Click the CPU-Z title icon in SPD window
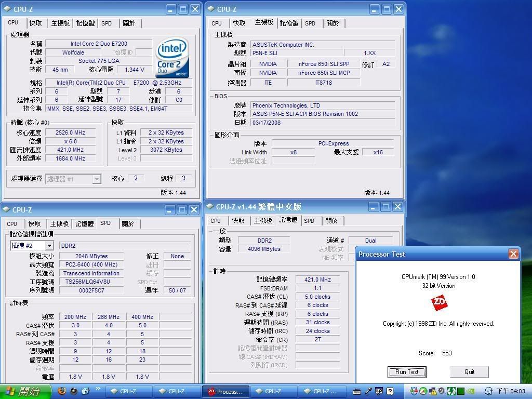 point(6,210)
